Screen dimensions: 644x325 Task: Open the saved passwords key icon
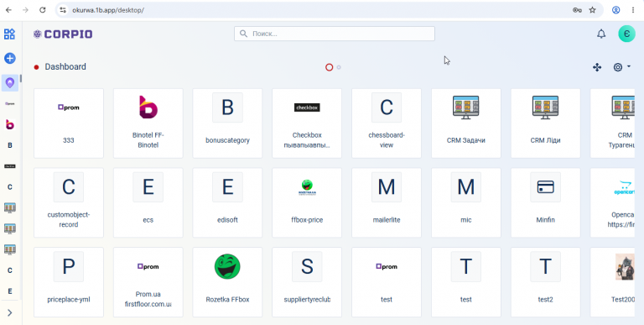click(x=577, y=10)
